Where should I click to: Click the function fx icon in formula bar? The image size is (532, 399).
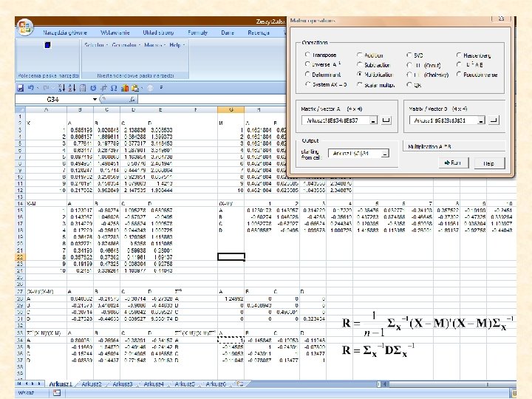132,99
